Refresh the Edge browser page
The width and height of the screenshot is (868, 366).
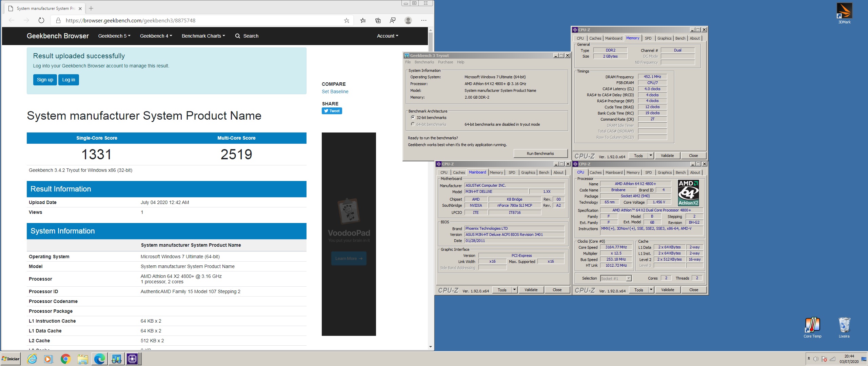click(x=41, y=20)
